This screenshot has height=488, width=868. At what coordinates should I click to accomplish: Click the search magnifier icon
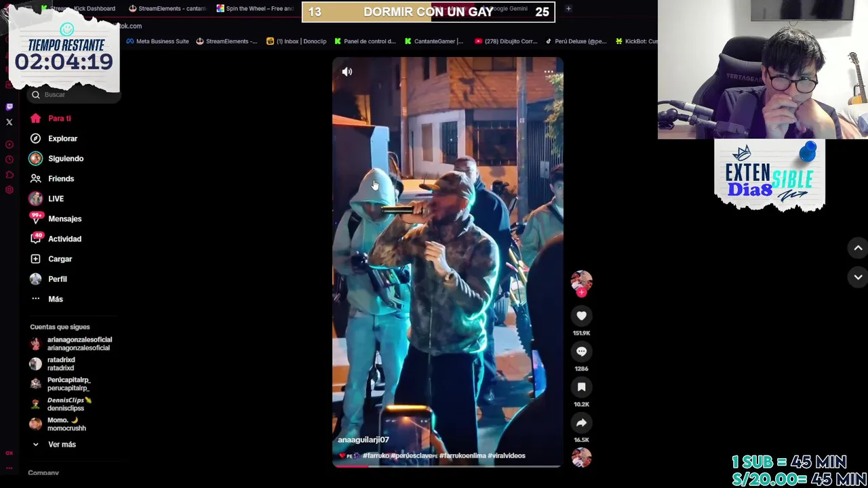36,95
